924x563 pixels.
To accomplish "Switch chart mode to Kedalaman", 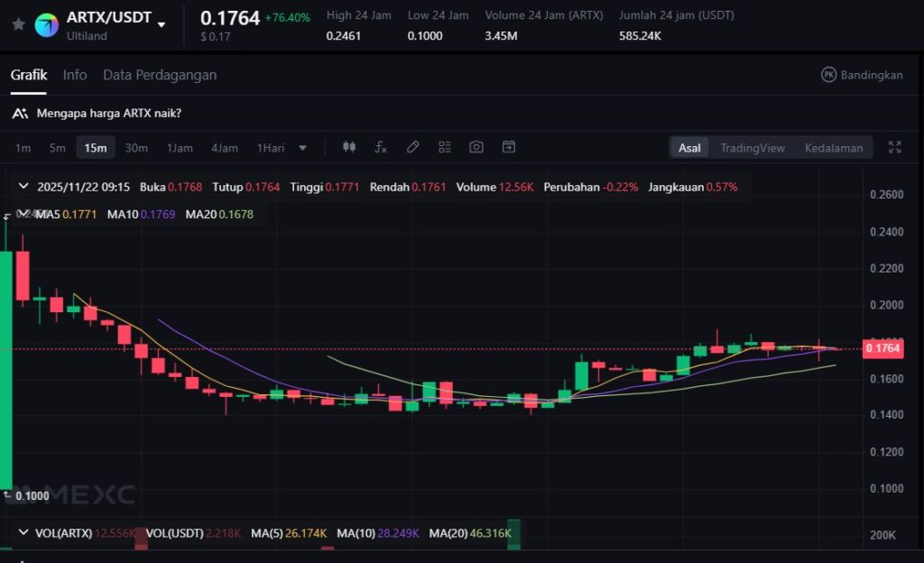I will (833, 148).
